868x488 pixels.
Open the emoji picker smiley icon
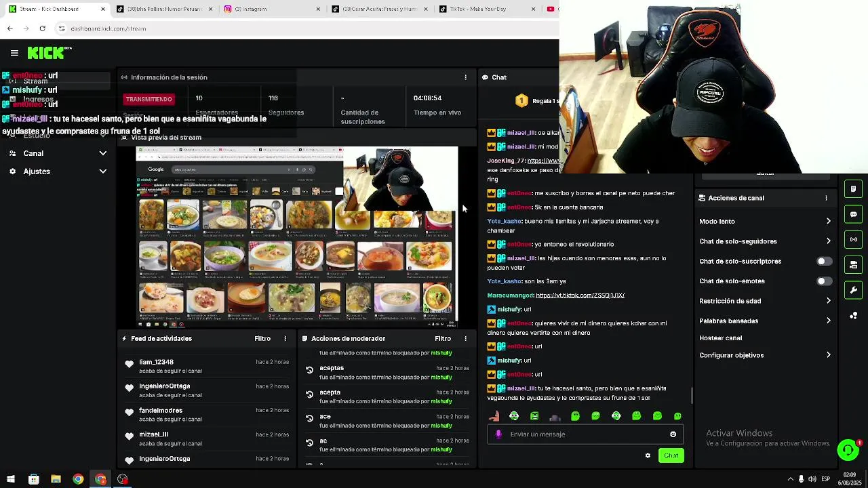tap(673, 434)
